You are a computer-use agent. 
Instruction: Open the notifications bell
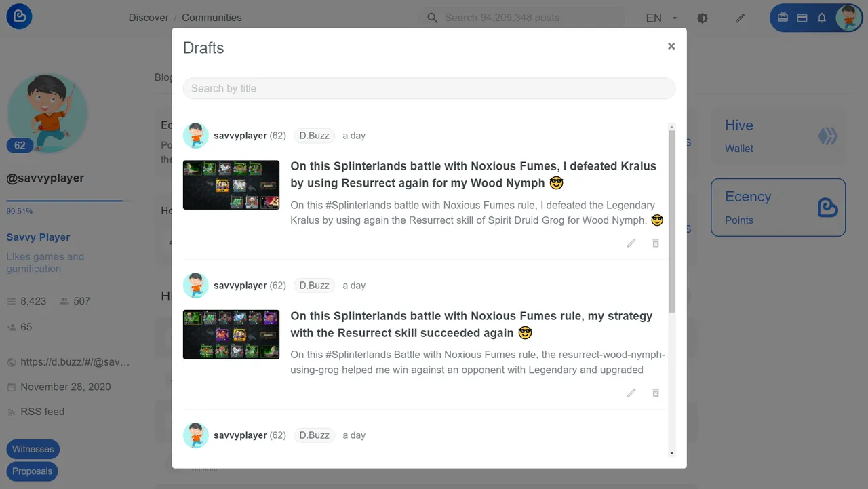pos(822,18)
